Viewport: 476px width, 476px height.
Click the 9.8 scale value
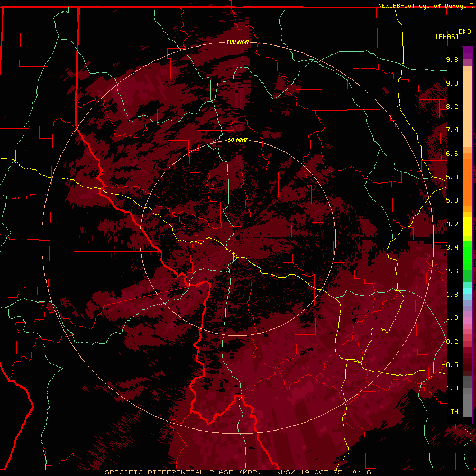(x=452, y=59)
